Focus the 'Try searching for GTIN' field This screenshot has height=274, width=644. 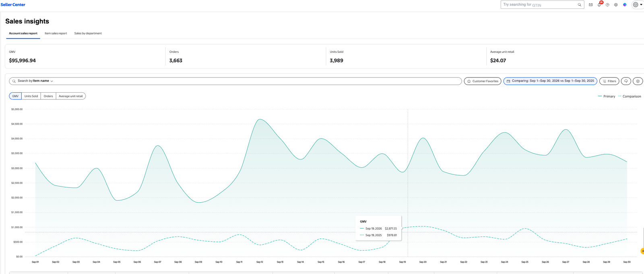tap(542, 5)
